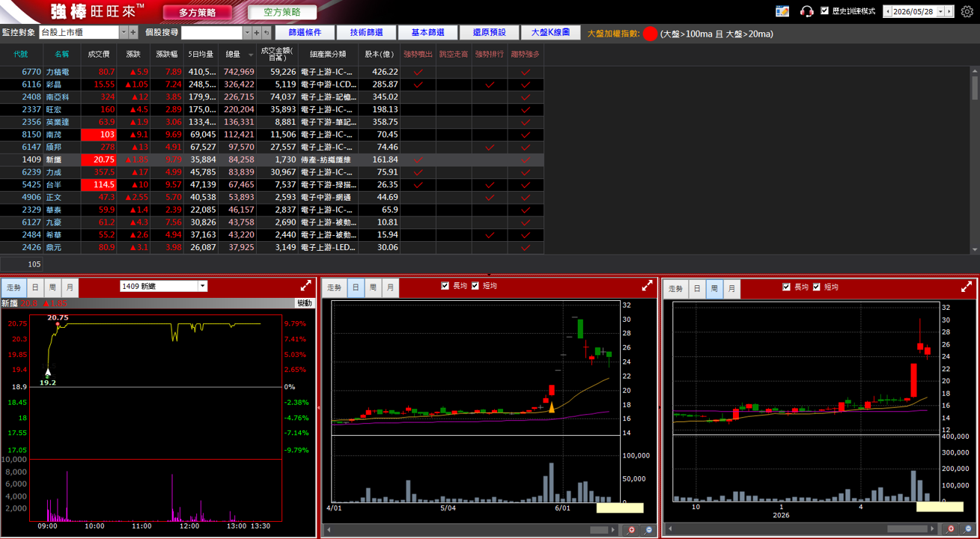Viewport: 980px width, 539px height.
Task: Go to next date arrow
Action: (x=949, y=11)
